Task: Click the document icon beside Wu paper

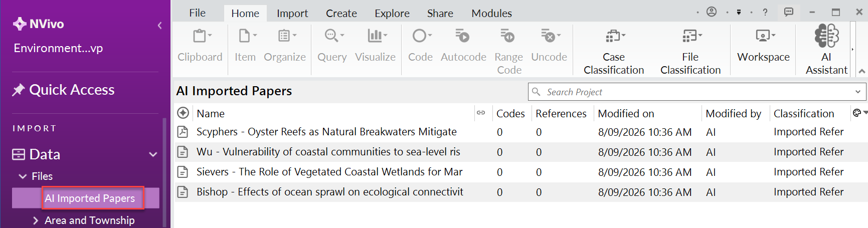Action: pyautogui.click(x=183, y=152)
